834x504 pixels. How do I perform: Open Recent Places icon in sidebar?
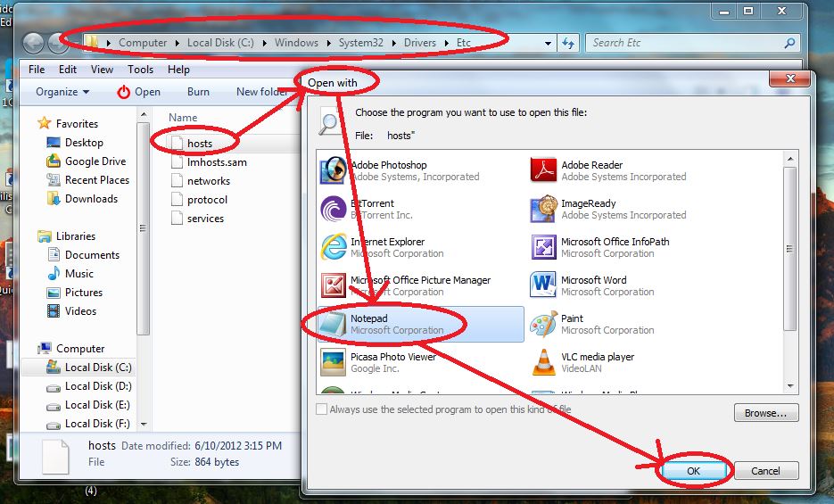[x=54, y=179]
